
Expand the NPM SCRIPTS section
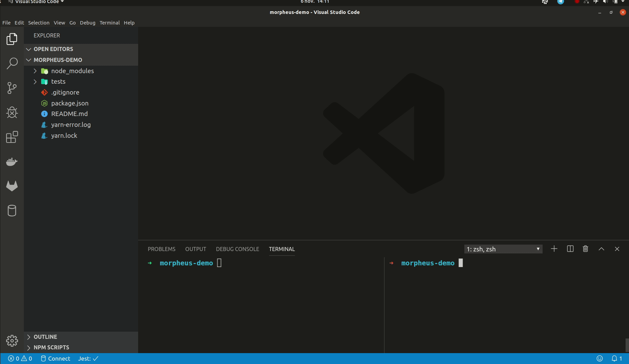(x=81, y=347)
